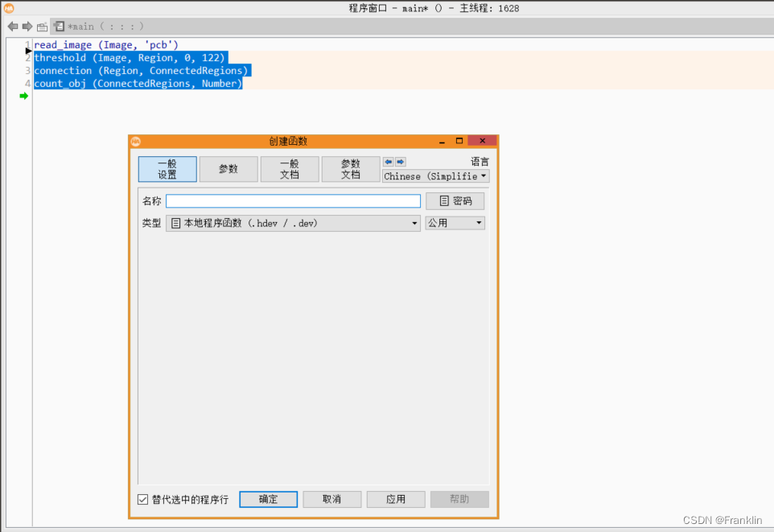
Task: Click the blue right arrow beside 语言
Action: click(400, 161)
